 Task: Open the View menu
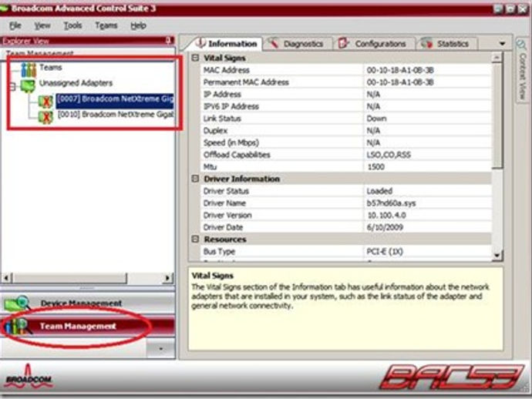click(42, 25)
